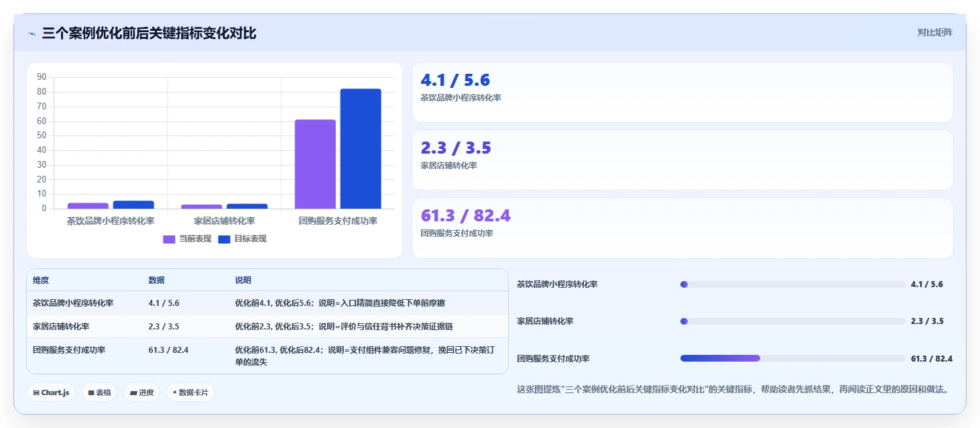The image size is (980, 428).
Task: Click the 团购服务支付成功率 x-axis label
Action: 338,221
